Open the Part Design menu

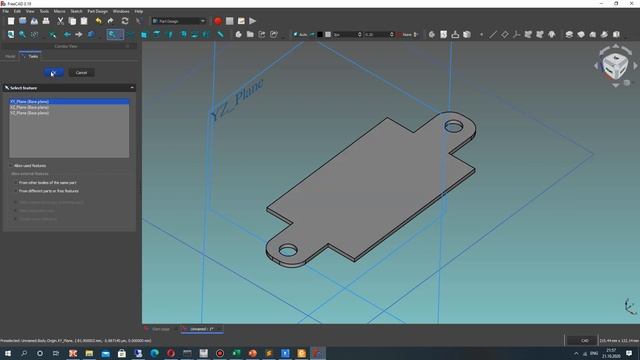(x=98, y=11)
